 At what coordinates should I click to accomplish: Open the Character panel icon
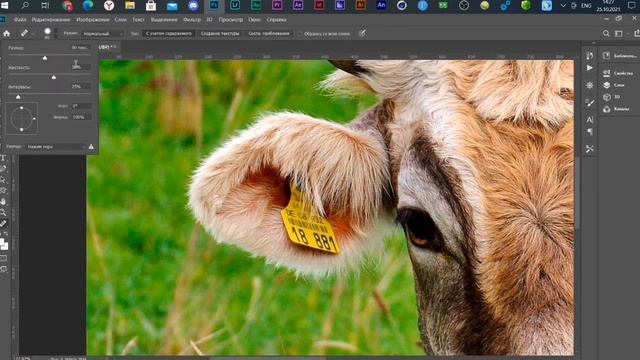coord(589,120)
